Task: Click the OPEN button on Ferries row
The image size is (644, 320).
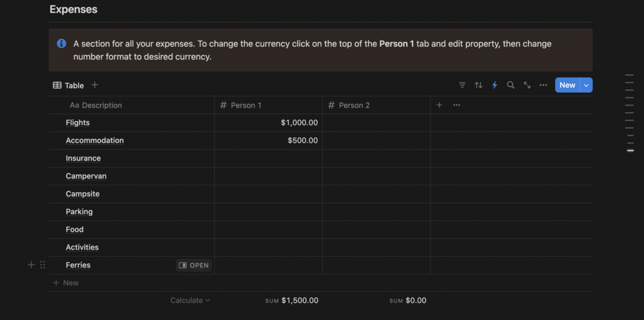Action: [x=194, y=265]
